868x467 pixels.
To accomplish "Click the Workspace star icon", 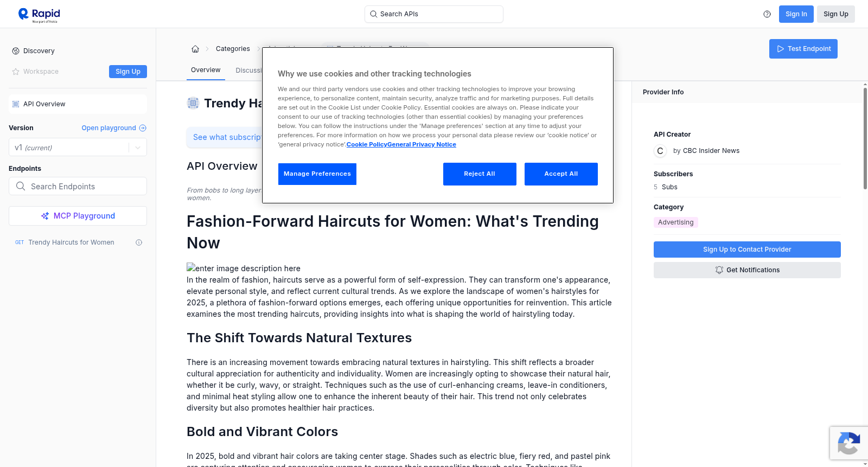I will point(16,72).
